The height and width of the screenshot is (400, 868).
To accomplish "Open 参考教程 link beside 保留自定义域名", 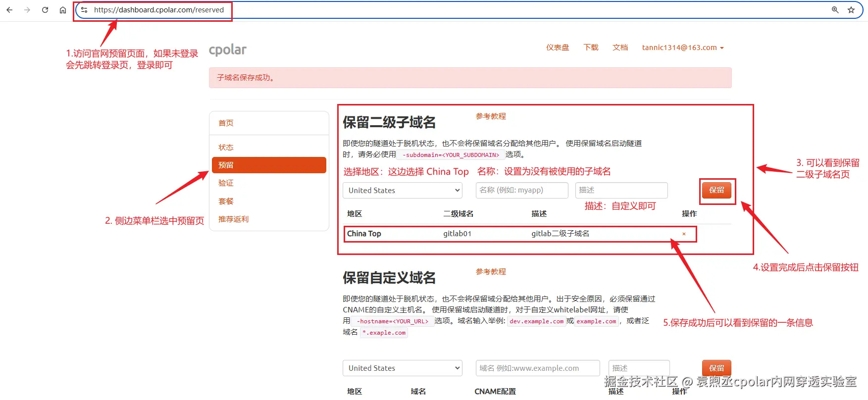I will 491,271.
